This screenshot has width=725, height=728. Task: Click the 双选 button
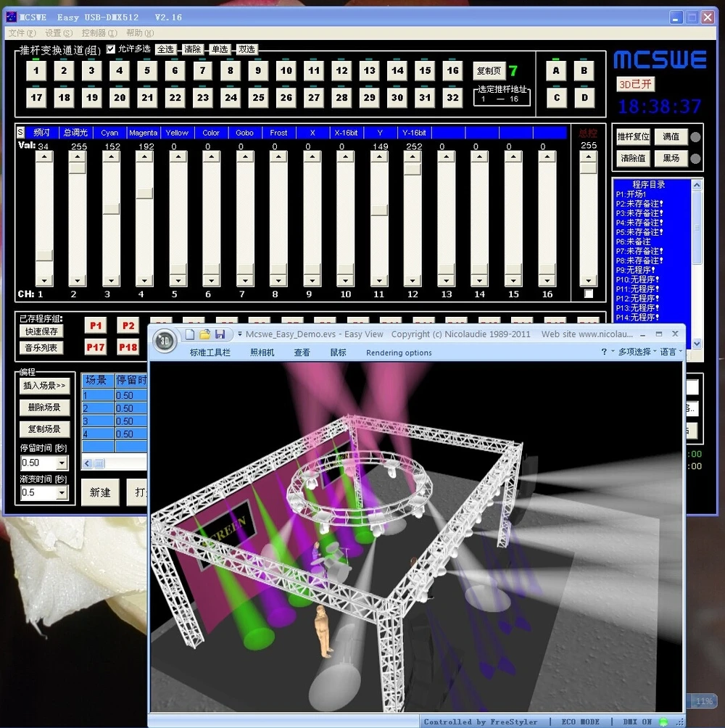click(246, 49)
